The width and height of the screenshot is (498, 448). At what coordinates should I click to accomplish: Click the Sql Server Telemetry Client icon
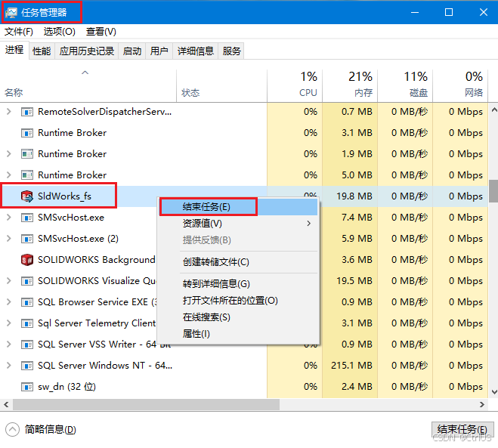point(27,323)
